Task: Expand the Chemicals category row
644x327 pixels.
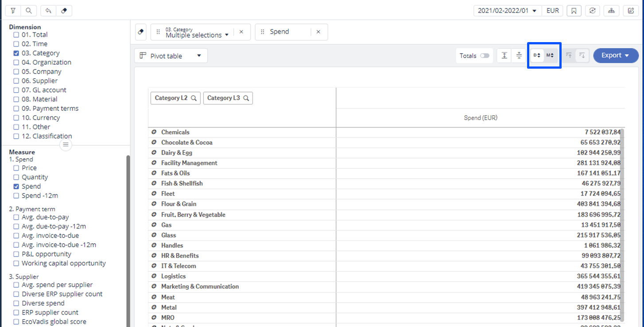Action: (x=154, y=132)
